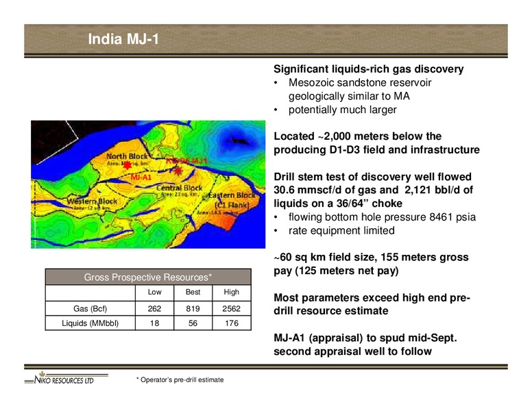Screen dimensions: 532x411
Task: Click the bullet 'potentially much larger'
Action: click(342, 110)
